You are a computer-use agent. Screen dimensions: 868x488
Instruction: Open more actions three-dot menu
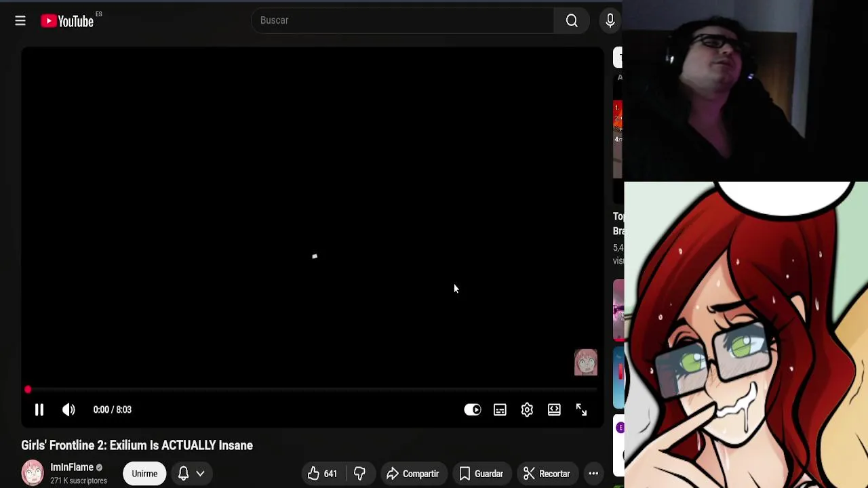point(593,474)
